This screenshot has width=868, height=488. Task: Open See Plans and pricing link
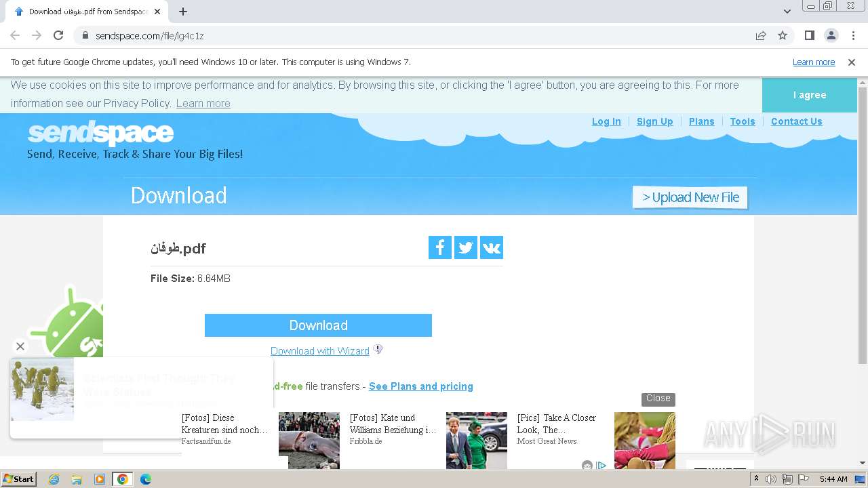pyautogui.click(x=421, y=386)
